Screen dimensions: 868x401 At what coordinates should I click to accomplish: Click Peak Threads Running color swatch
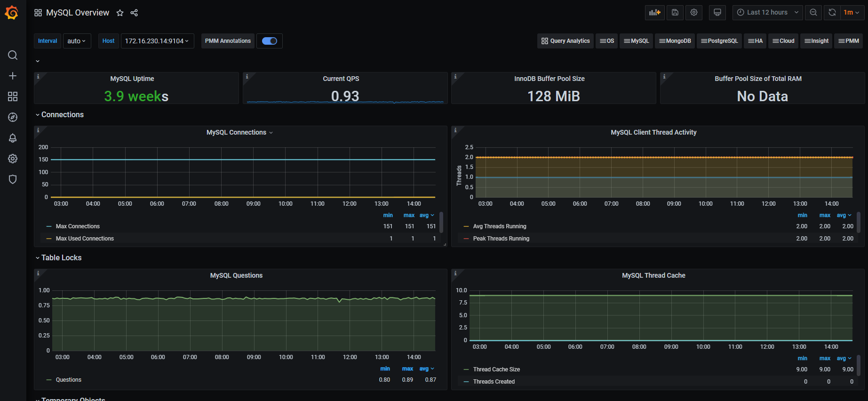[466, 239]
